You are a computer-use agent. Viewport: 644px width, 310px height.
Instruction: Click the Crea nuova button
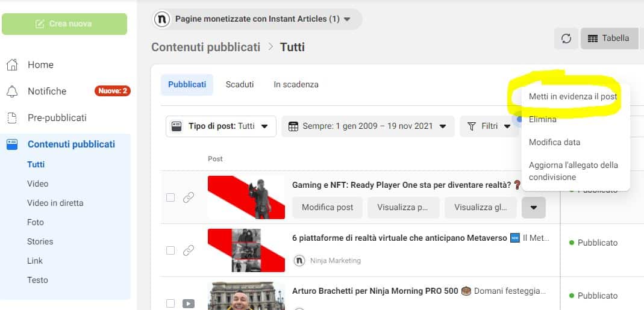pos(64,24)
